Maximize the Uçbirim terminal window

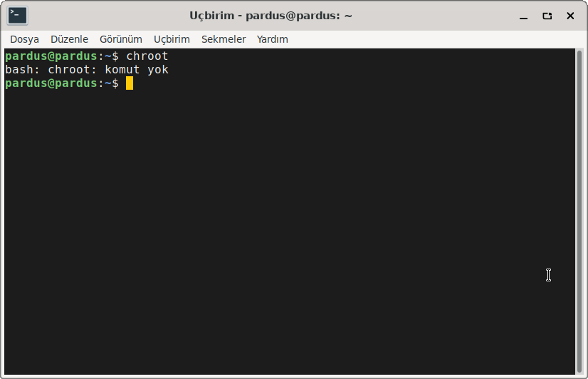pyautogui.click(x=547, y=16)
